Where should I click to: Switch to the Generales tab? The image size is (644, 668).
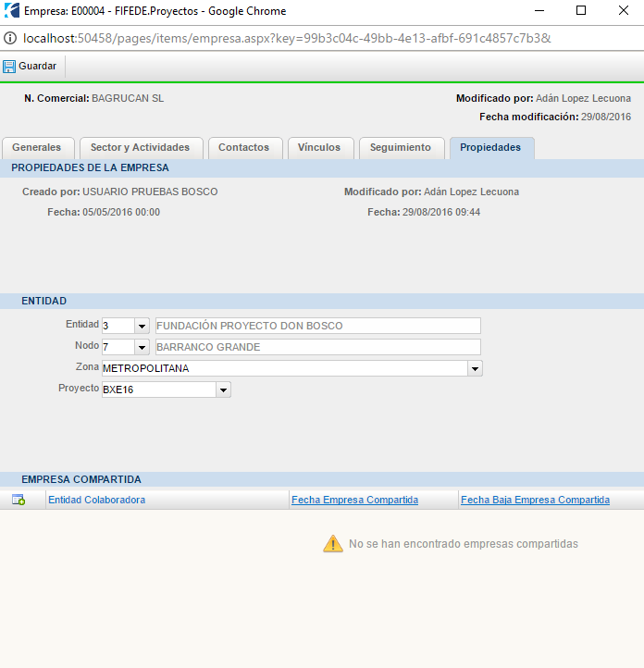pyautogui.click(x=38, y=148)
